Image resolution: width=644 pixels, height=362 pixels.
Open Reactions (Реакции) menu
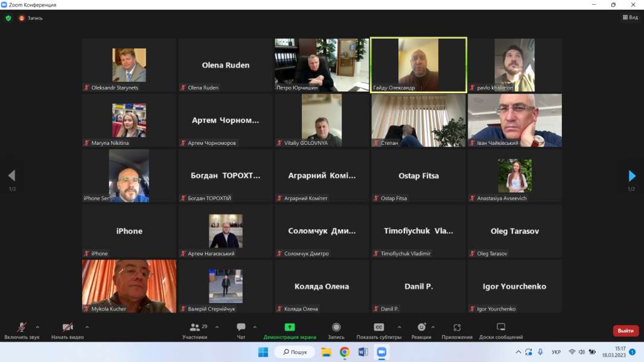tap(421, 328)
